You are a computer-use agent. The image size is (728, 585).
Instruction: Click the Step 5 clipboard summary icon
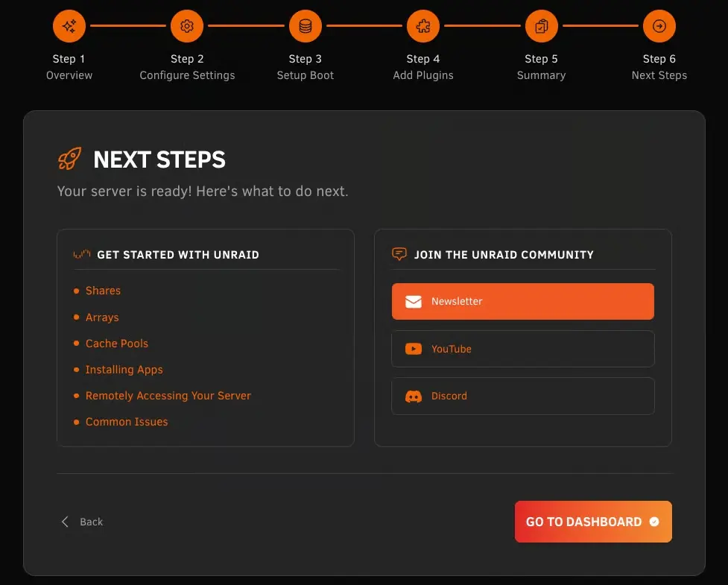(542, 26)
